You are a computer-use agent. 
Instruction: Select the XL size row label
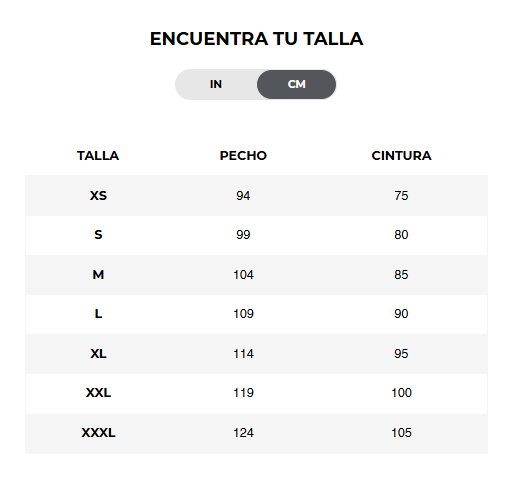[98, 354]
